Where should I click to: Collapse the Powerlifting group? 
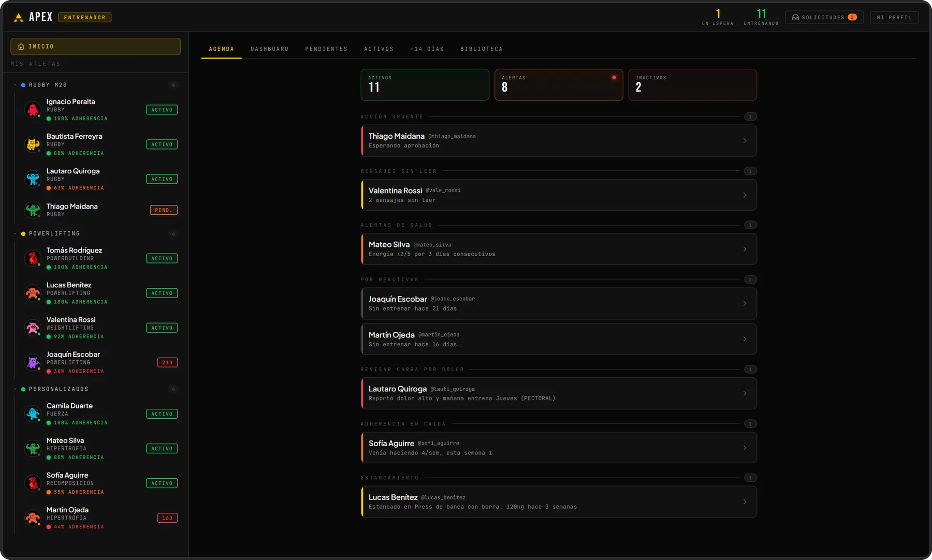[x=15, y=233]
